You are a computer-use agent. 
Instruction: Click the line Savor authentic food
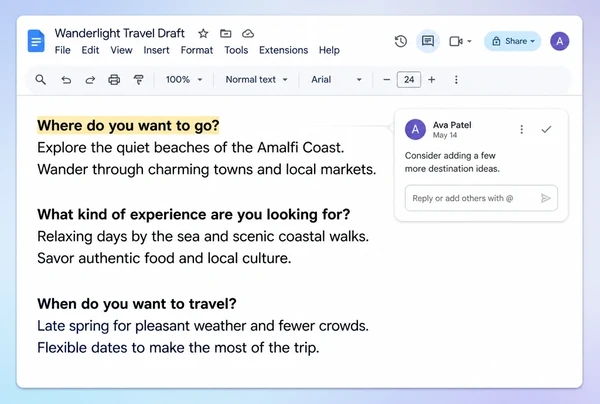[164, 258]
